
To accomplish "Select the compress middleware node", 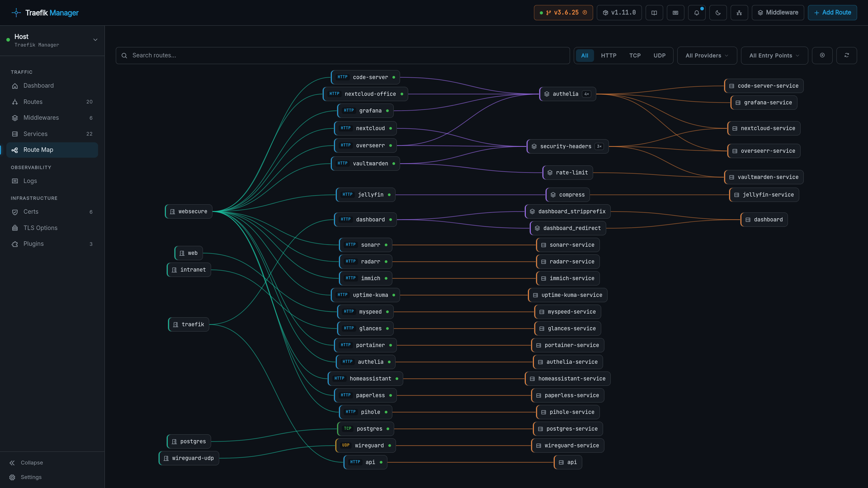I will point(567,195).
